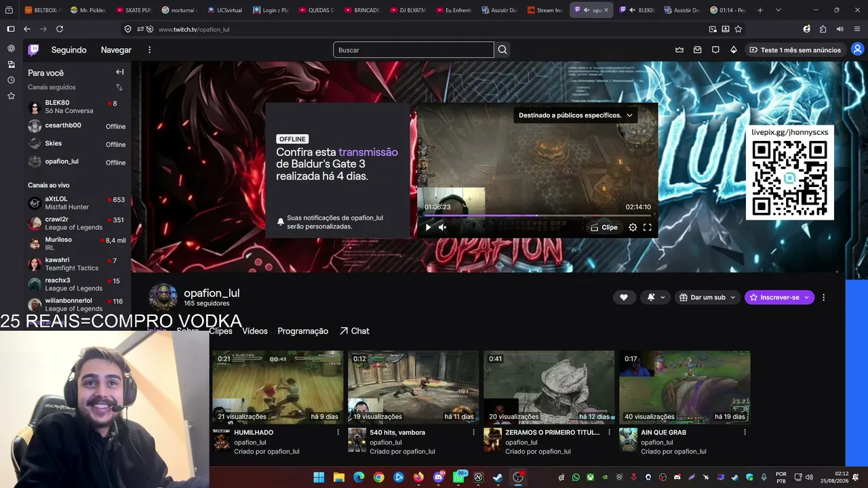Image resolution: width=868 pixels, height=488 pixels.
Task: Open kawahri live channel
Action: coord(77,264)
